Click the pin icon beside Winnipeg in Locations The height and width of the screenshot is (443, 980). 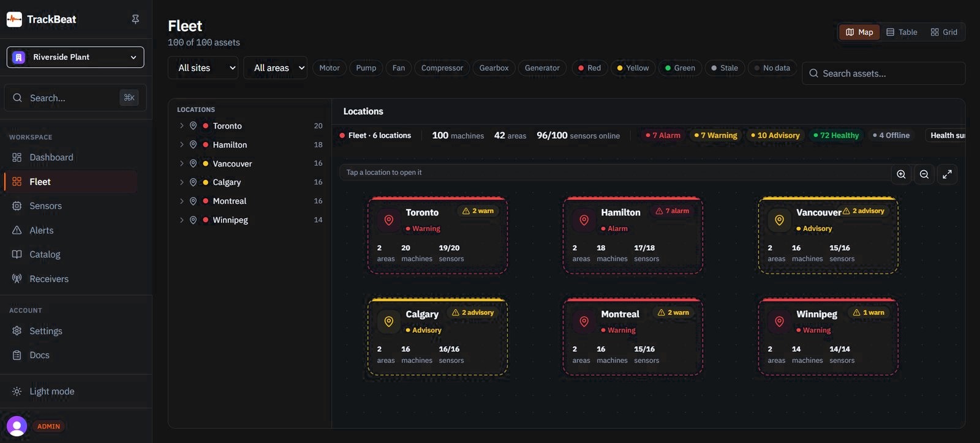tap(193, 220)
